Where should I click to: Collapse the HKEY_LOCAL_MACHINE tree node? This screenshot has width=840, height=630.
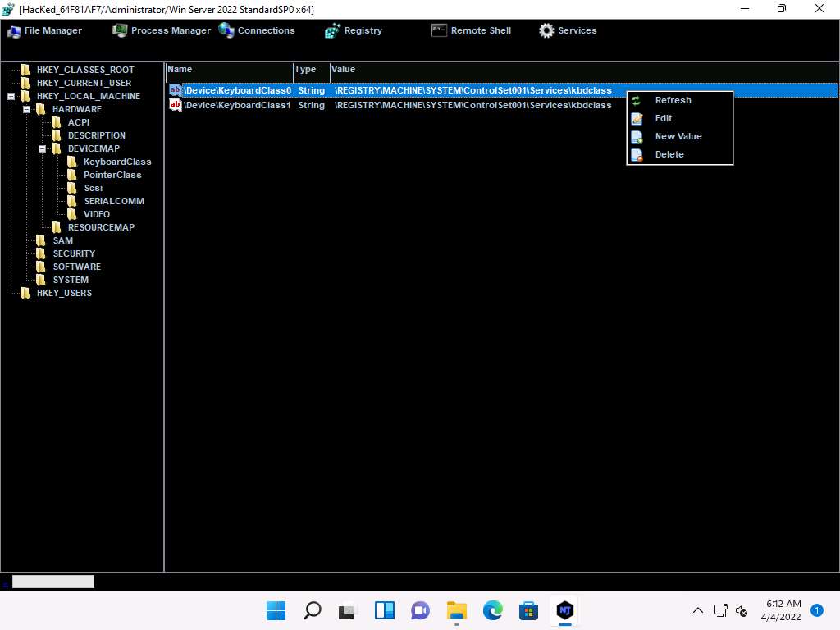pyautogui.click(x=11, y=96)
